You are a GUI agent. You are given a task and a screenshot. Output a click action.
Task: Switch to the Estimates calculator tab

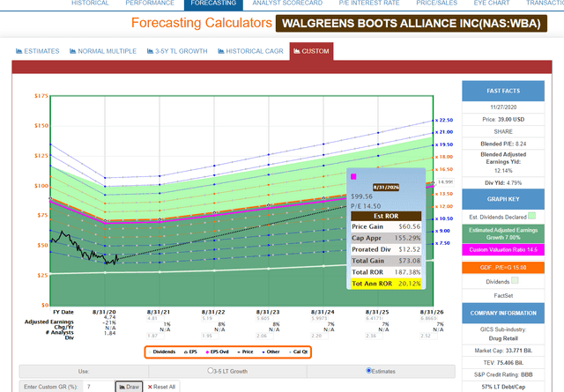click(37, 51)
